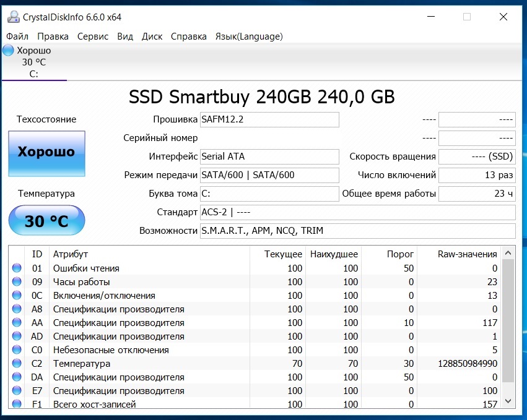
Task: Open the Файл menu
Action: tap(17, 36)
